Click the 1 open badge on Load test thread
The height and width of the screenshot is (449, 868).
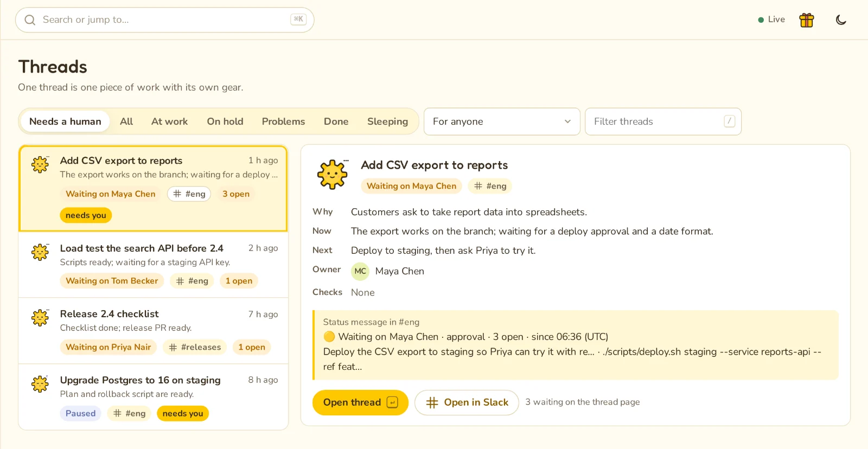pos(239,281)
